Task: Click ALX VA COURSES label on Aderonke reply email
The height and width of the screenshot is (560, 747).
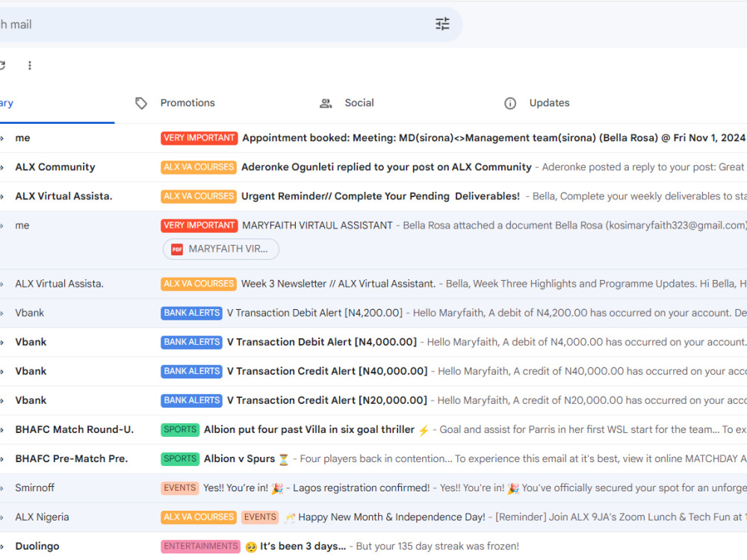Action: [x=199, y=167]
